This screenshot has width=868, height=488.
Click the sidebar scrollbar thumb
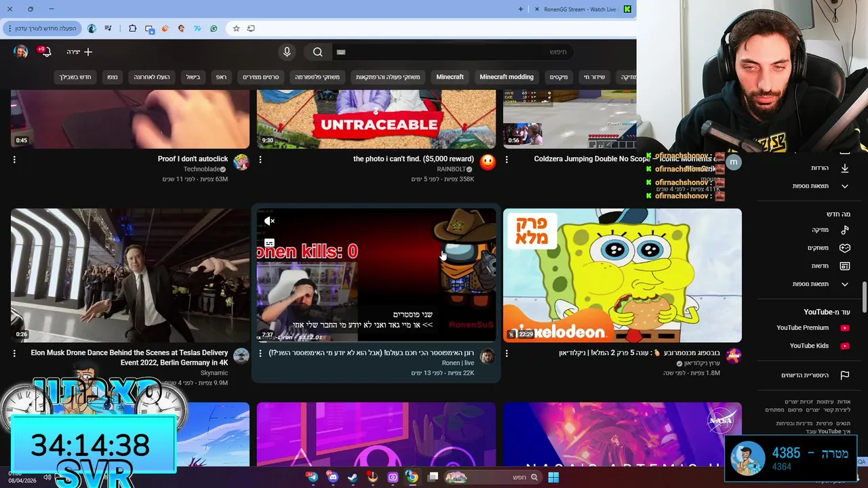click(x=864, y=297)
